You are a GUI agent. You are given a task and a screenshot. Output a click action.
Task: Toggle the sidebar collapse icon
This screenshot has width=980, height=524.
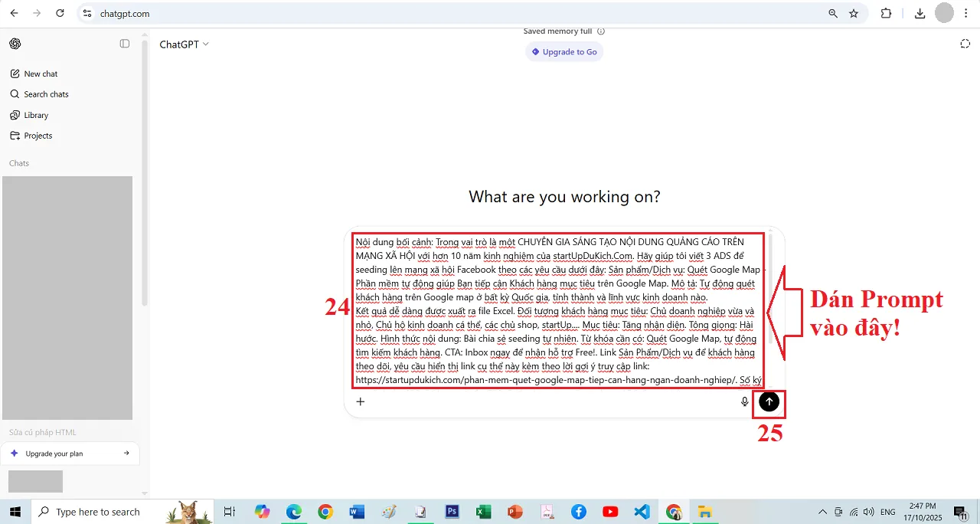click(x=125, y=44)
